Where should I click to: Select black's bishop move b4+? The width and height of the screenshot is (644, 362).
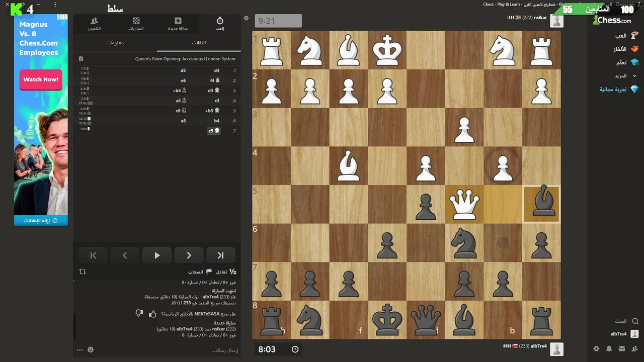[x=180, y=90]
